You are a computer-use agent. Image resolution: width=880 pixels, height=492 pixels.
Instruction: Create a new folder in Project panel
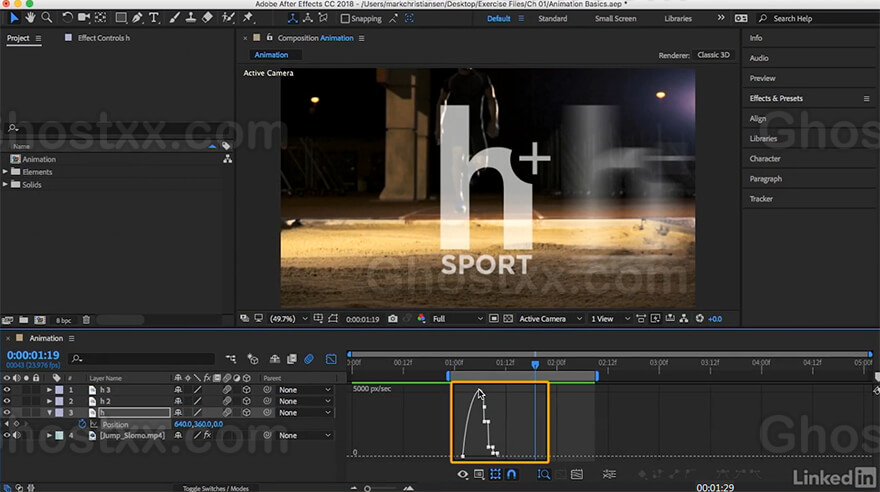(x=24, y=320)
